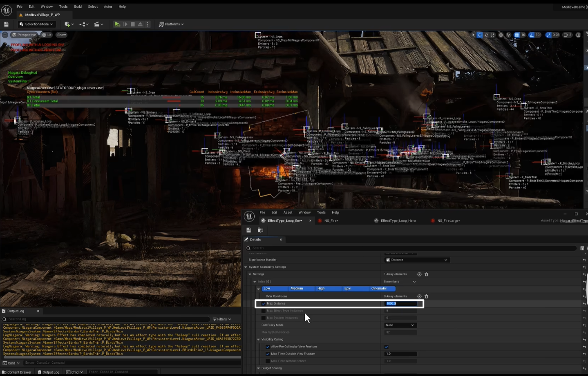The height and width of the screenshot is (376, 588).
Task: Add an element to the Settings array
Action: pos(419,274)
